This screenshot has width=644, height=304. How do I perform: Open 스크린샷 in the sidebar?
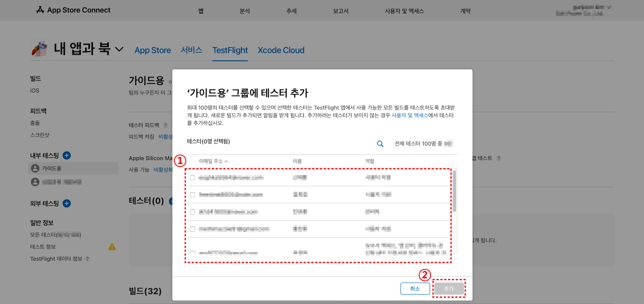(39, 135)
